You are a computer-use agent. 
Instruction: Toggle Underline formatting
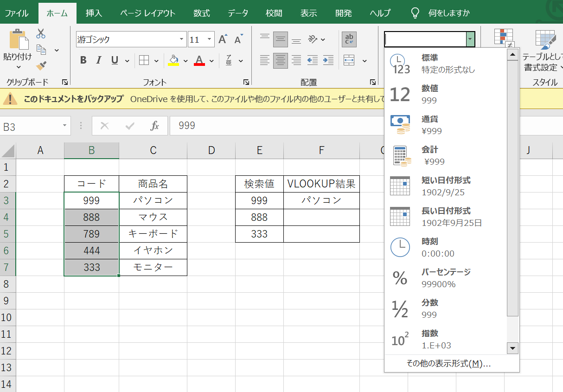coord(114,60)
